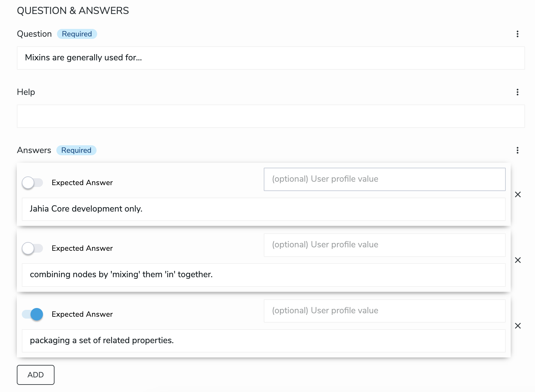Open the Question field three-dot menu
Image resolution: width=535 pixels, height=392 pixels.
tap(517, 34)
